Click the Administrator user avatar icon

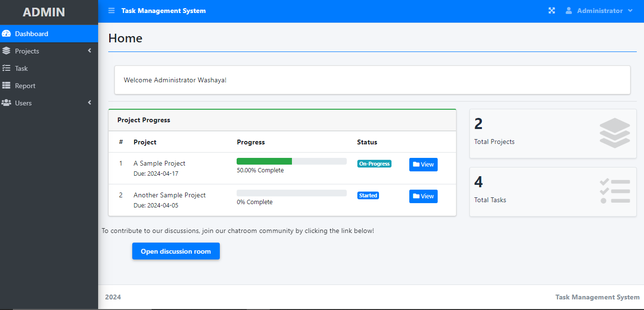(568, 11)
